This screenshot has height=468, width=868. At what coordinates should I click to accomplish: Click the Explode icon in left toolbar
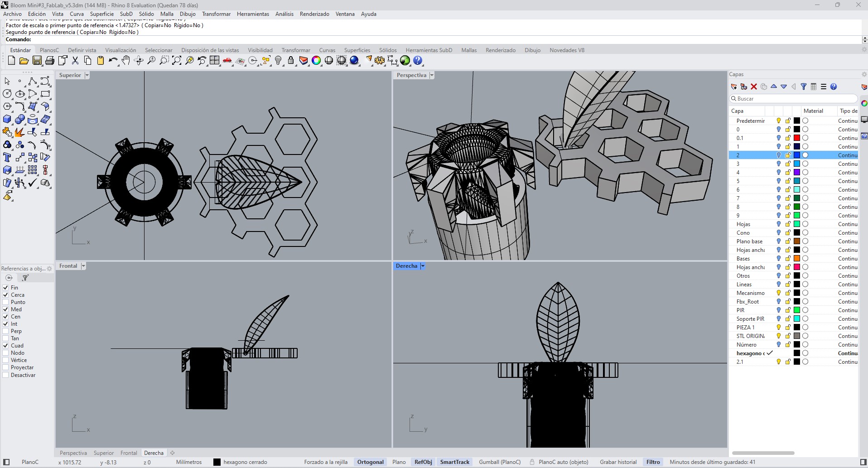pyautogui.click(x=20, y=132)
